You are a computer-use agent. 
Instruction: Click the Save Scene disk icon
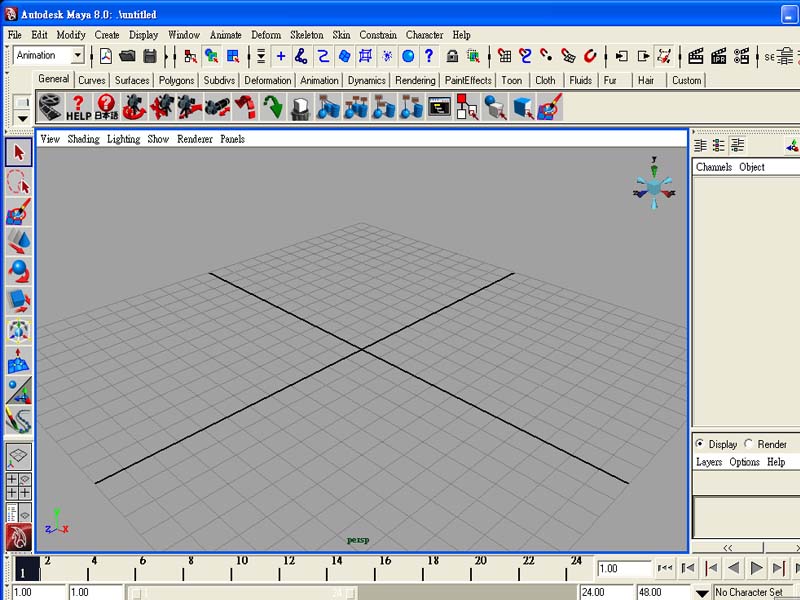point(149,56)
